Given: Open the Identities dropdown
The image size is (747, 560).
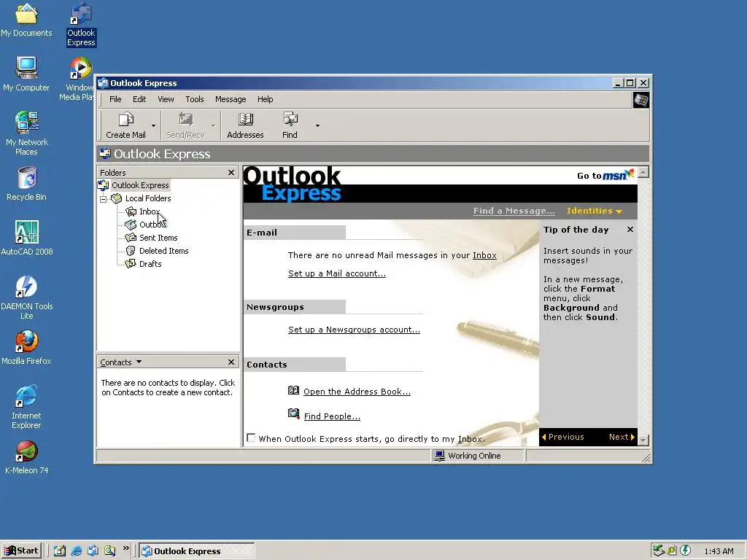Looking at the screenshot, I should [595, 211].
